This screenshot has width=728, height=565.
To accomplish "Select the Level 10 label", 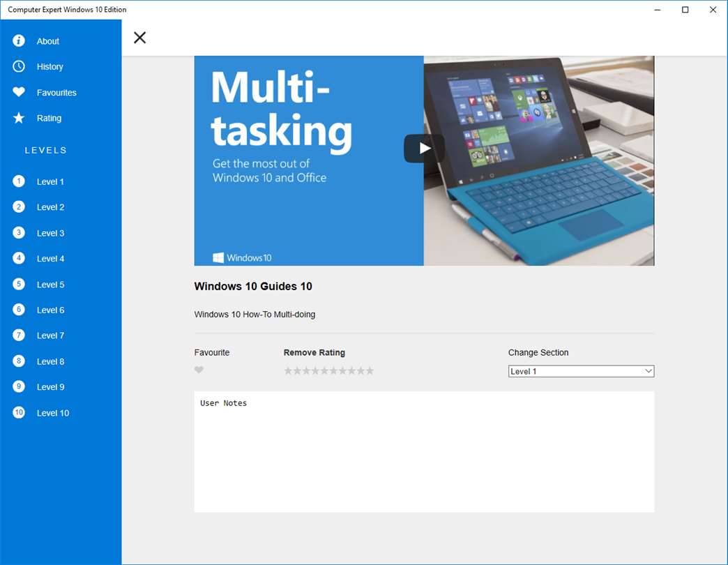I will [x=53, y=413].
